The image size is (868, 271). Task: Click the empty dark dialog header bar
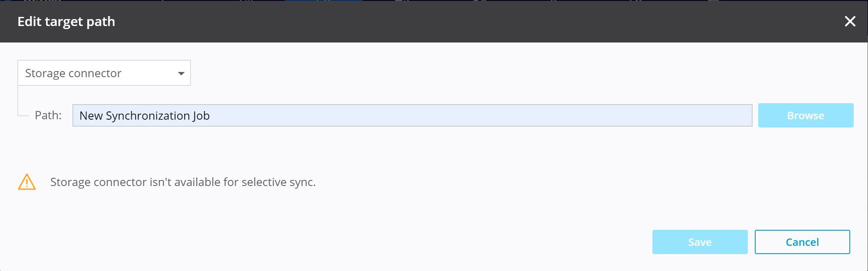434,21
